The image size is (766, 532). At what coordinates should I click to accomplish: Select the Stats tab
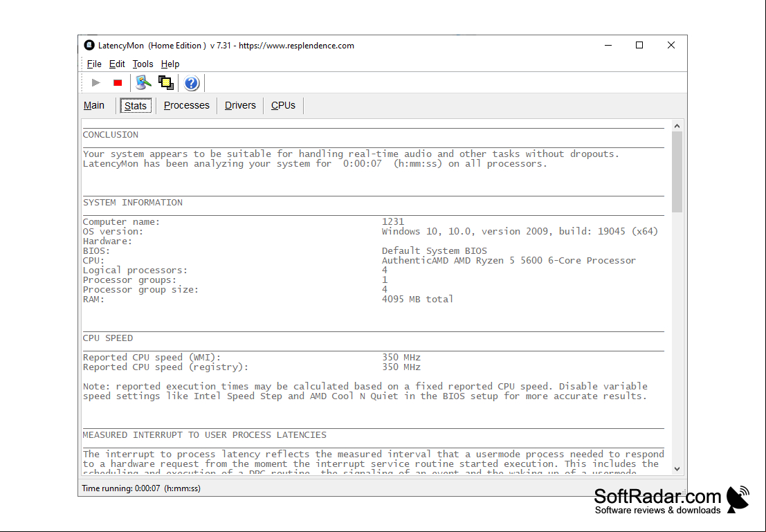136,106
